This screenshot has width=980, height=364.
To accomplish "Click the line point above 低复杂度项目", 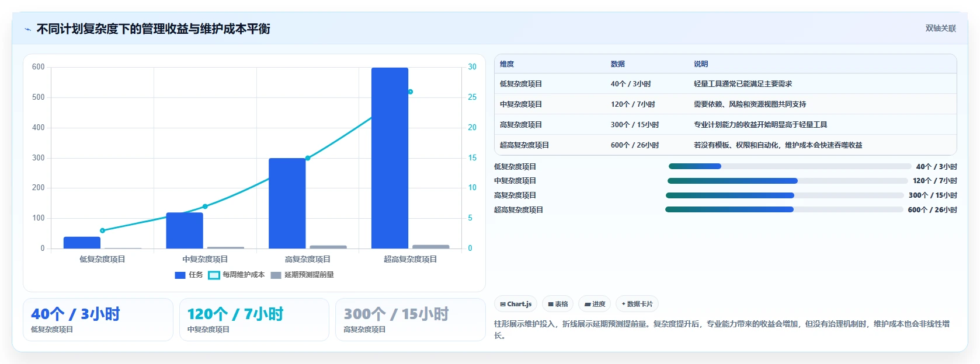I will (x=102, y=230).
